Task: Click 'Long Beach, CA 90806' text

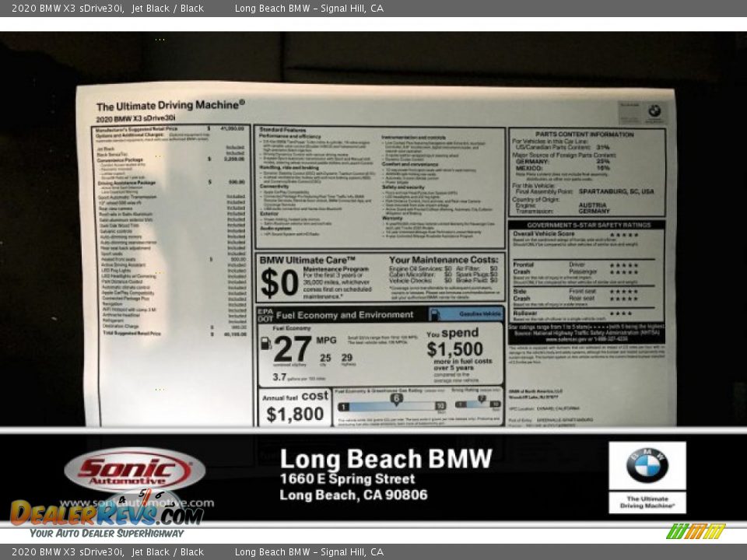Action: click(353, 495)
